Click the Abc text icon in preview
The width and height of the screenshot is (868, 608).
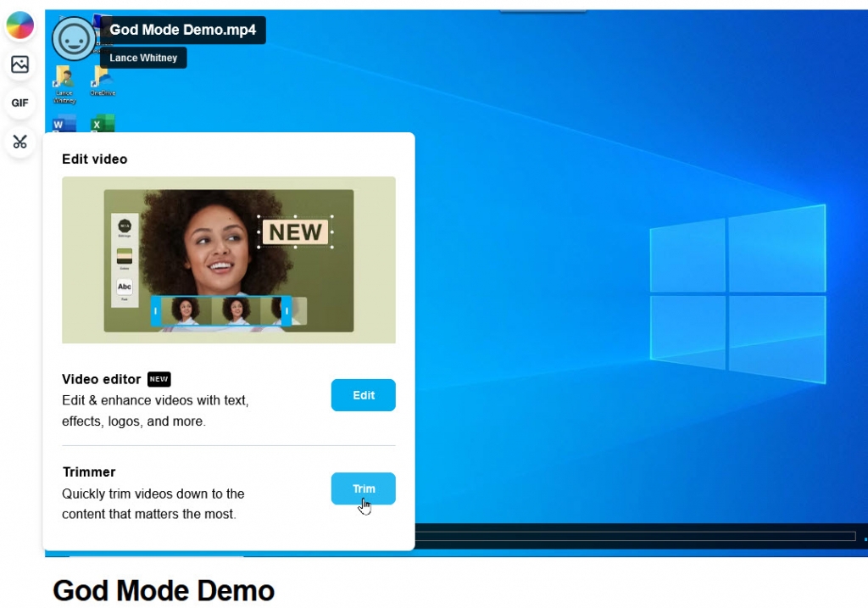pos(125,287)
